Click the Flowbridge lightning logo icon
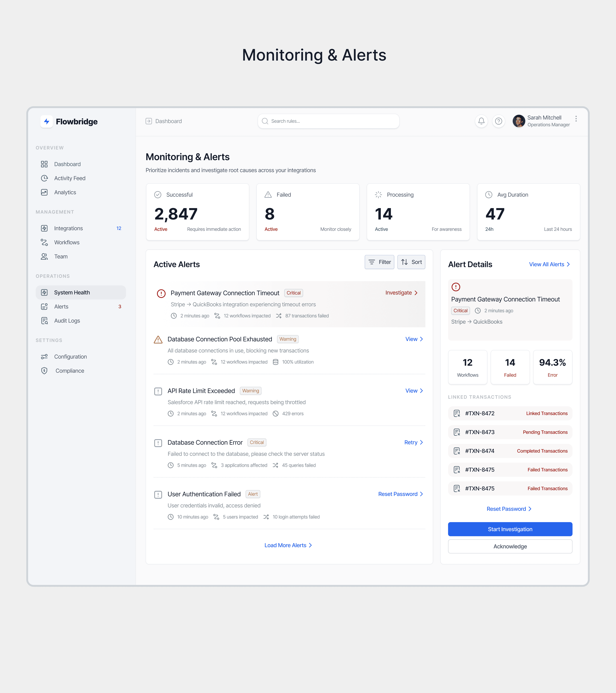 (47, 121)
